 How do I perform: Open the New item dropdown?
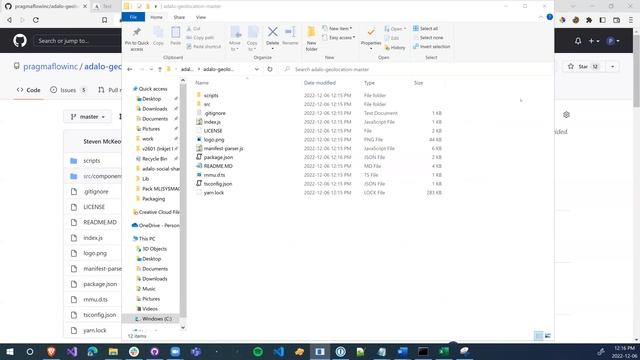click(x=337, y=29)
